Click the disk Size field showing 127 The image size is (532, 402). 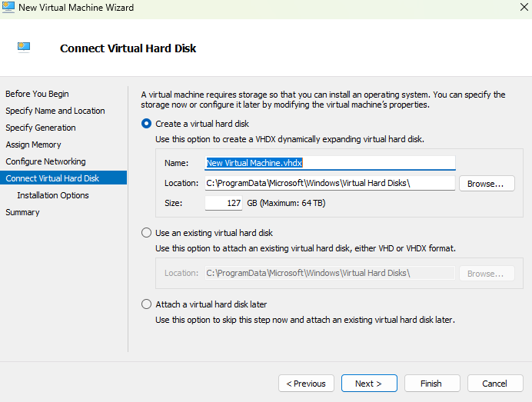pyautogui.click(x=224, y=203)
